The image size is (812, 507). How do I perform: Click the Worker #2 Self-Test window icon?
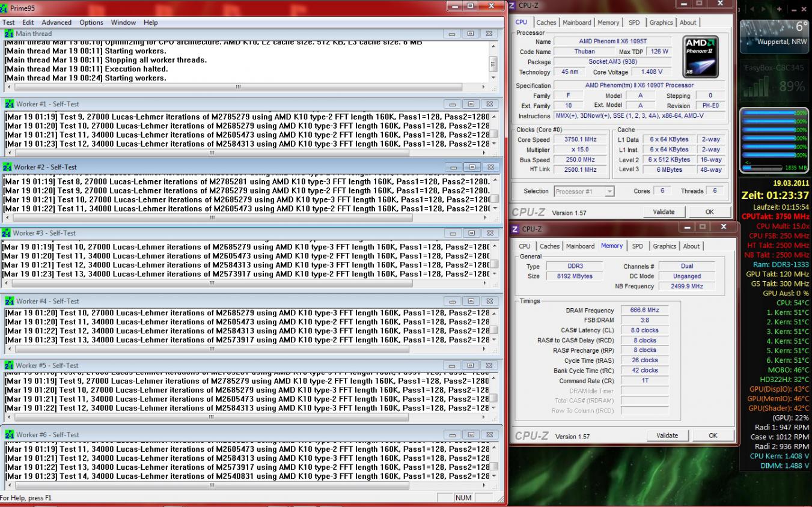point(7,167)
